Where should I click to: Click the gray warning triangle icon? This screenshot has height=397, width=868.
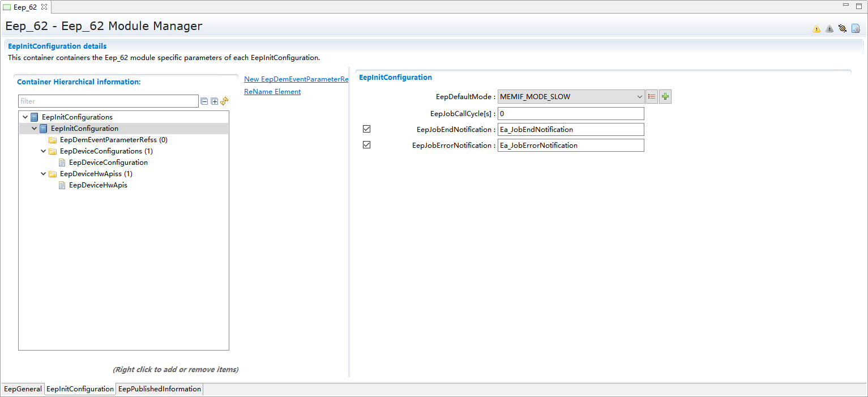pyautogui.click(x=829, y=29)
